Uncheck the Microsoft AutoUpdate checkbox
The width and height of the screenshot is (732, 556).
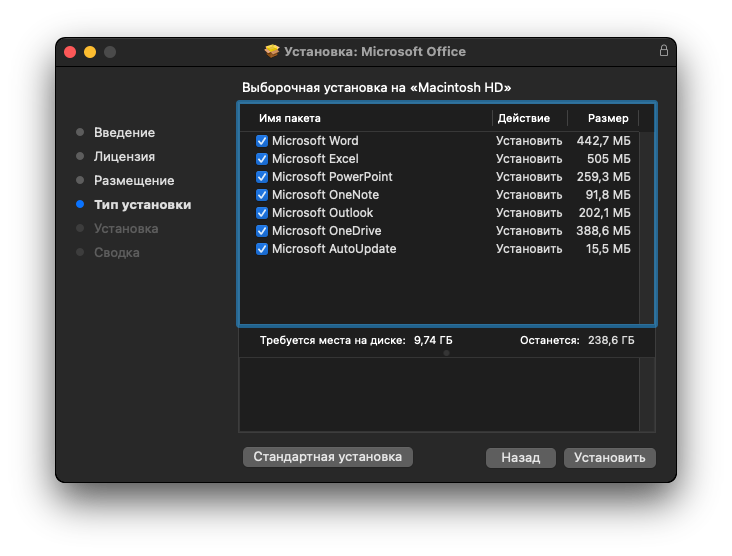[262, 249]
